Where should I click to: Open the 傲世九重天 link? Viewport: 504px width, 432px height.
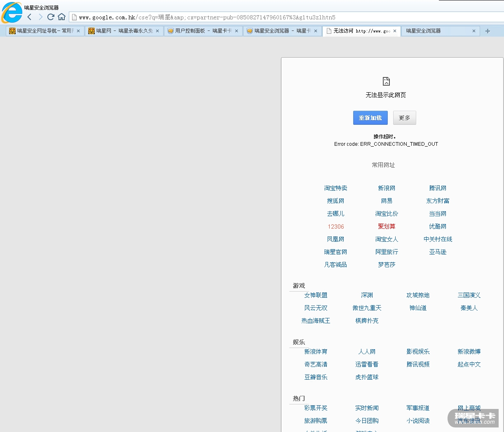(x=367, y=308)
